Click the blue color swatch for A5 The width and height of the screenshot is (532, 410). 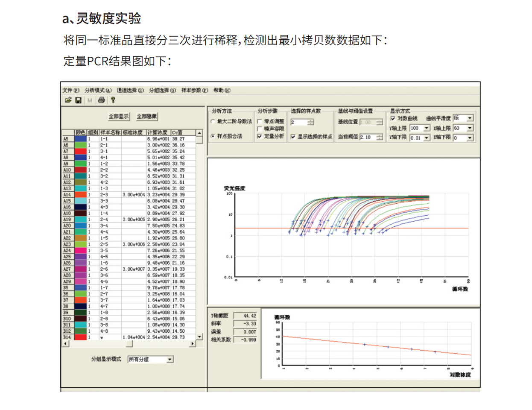[x=81, y=139]
